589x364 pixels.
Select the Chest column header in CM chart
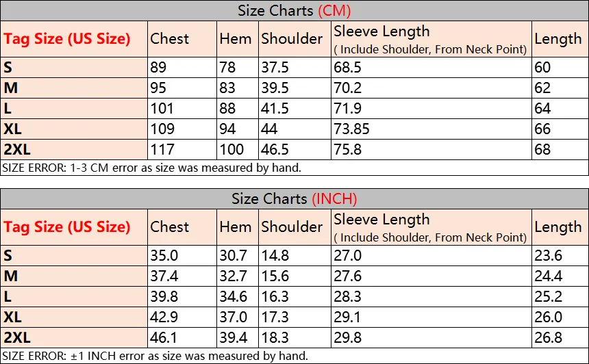pyautogui.click(x=169, y=38)
